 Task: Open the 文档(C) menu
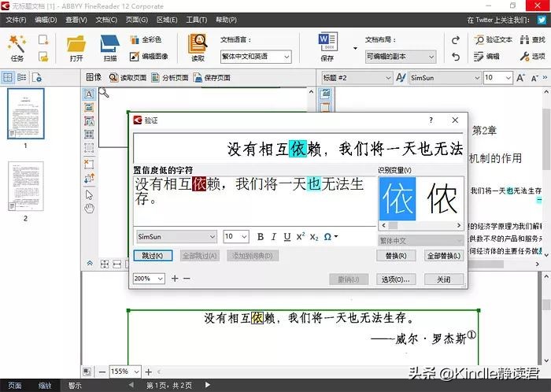click(106, 20)
